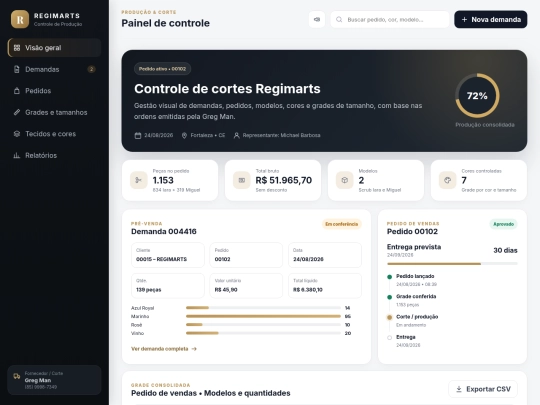
Task: Open Tecidos e cores section
Action: [54, 134]
